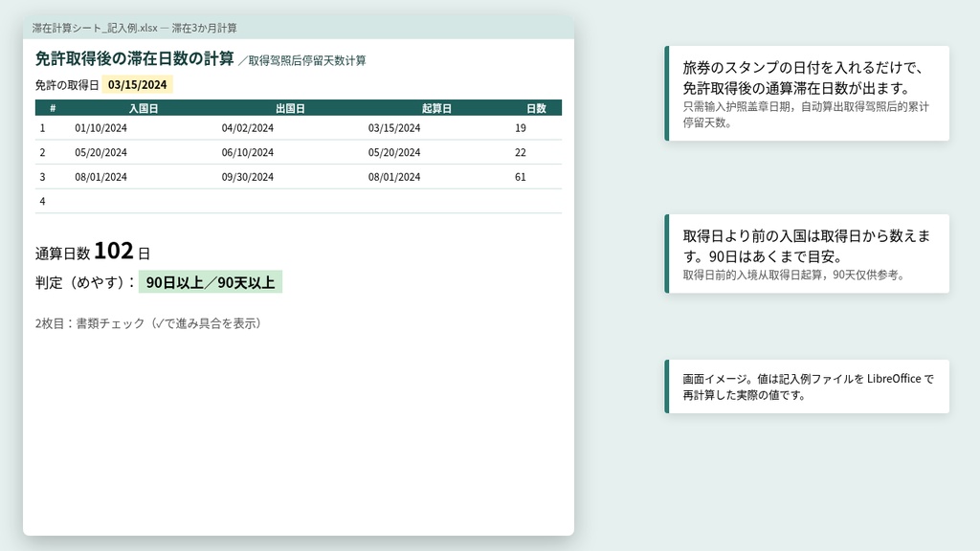Click row 1 day count 19

[x=520, y=128]
